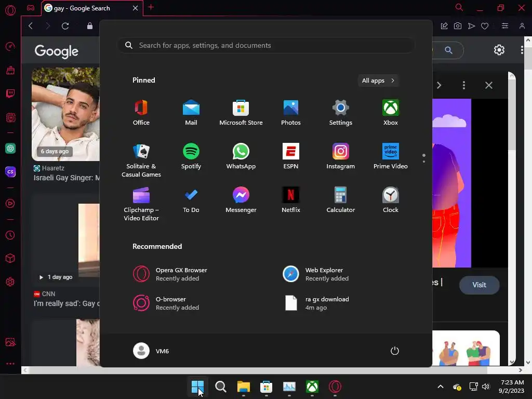Open volume control in system tray
This screenshot has width=532, height=399.
pos(486,387)
